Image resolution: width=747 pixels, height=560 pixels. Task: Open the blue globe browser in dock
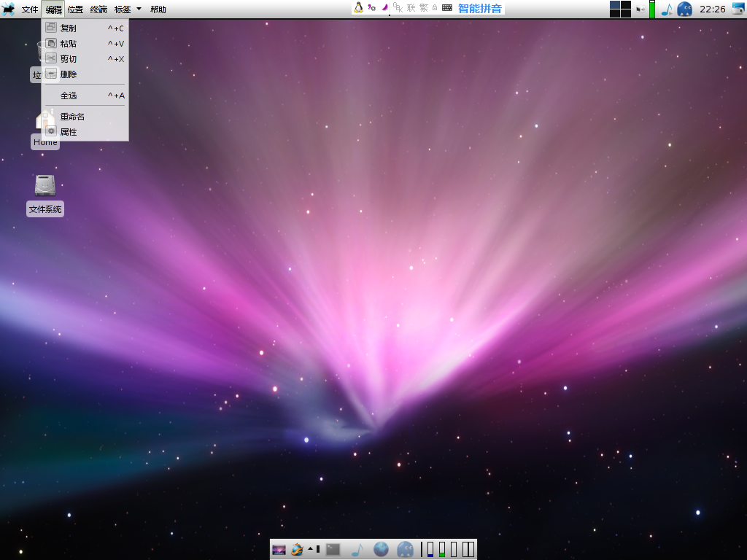(x=381, y=550)
